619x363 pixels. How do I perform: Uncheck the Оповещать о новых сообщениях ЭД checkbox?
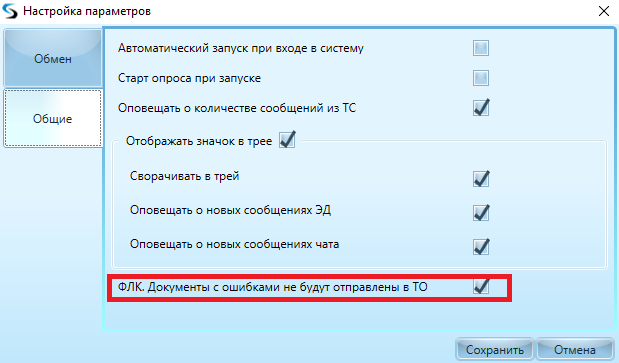click(481, 213)
